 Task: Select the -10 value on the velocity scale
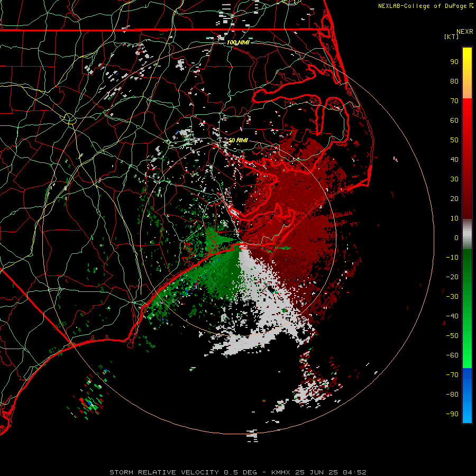452,258
